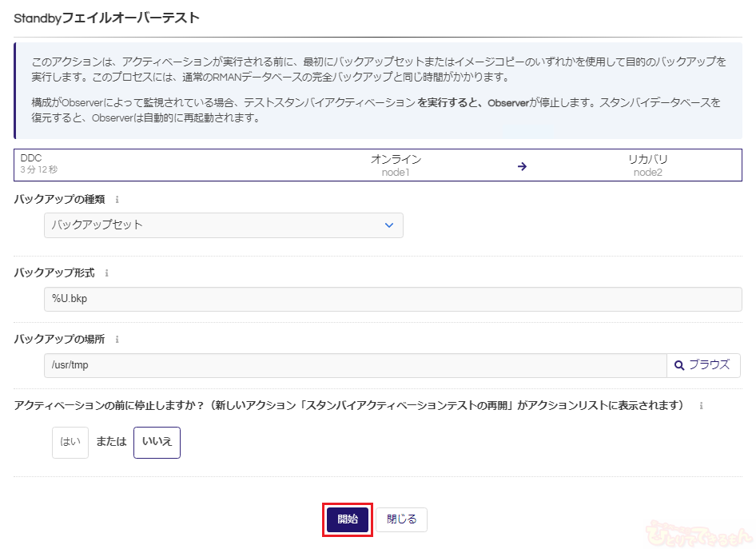Select the オンライン node1 status
The height and width of the screenshot is (549, 756).
coord(396,165)
